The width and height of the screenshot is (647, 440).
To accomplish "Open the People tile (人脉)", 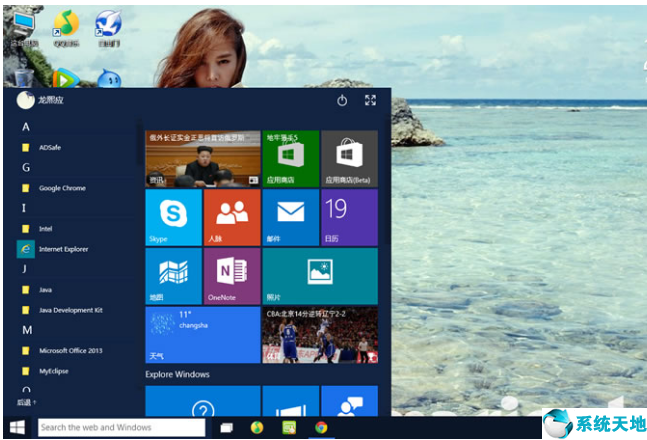I will point(232,218).
